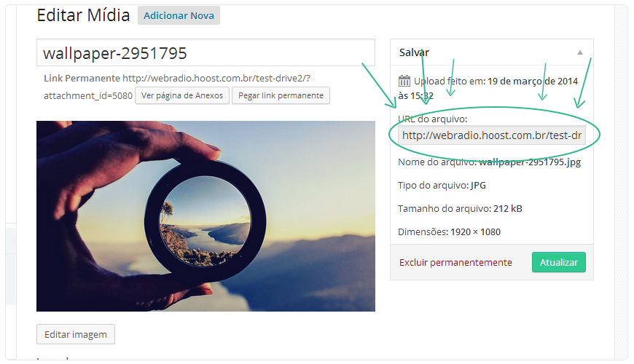Image resolution: width=634 pixels, height=364 pixels.
Task: Click Tamanho do arquivo 212 kB text
Action: [460, 208]
